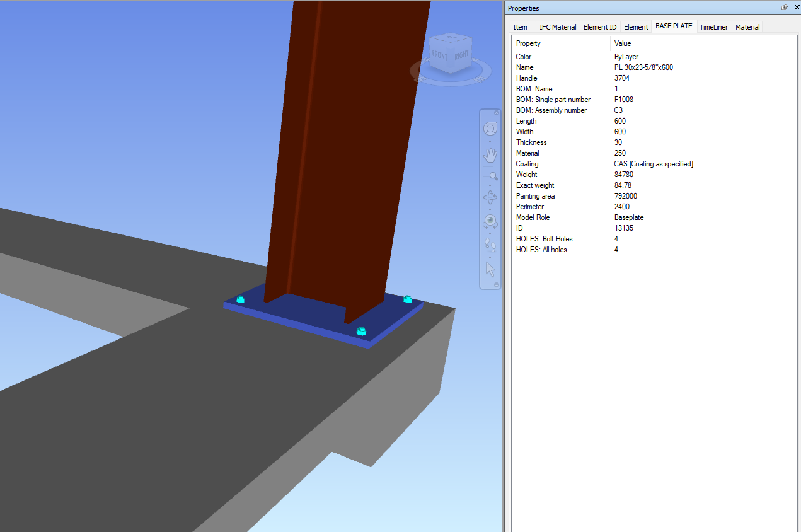Expand Zoom tool dropdown arrow

[x=490, y=185]
